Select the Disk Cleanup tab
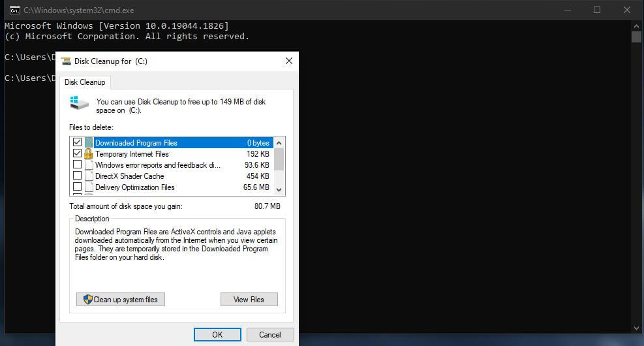This screenshot has height=346, width=644. [x=85, y=82]
